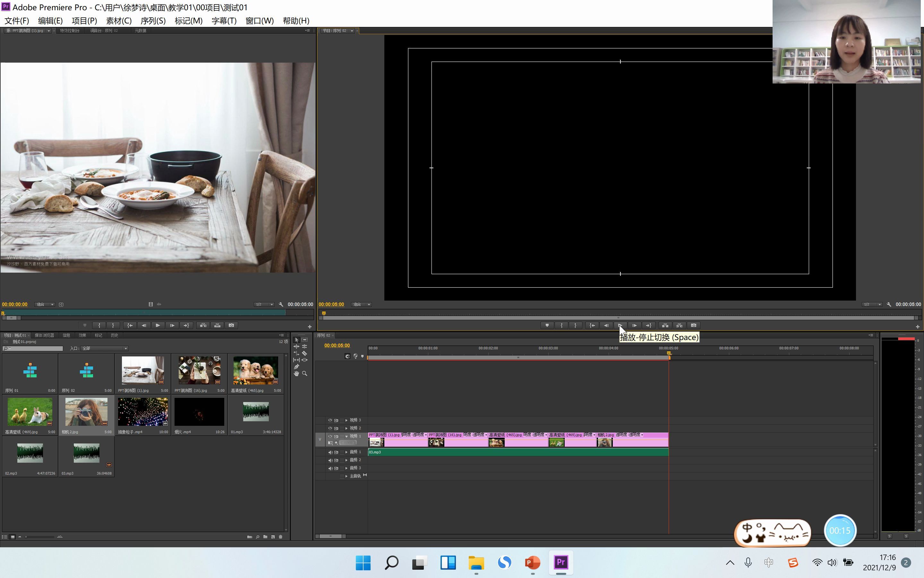The height and width of the screenshot is (578, 924).
Task: Expand the 主音轨 master track
Action: tap(346, 476)
